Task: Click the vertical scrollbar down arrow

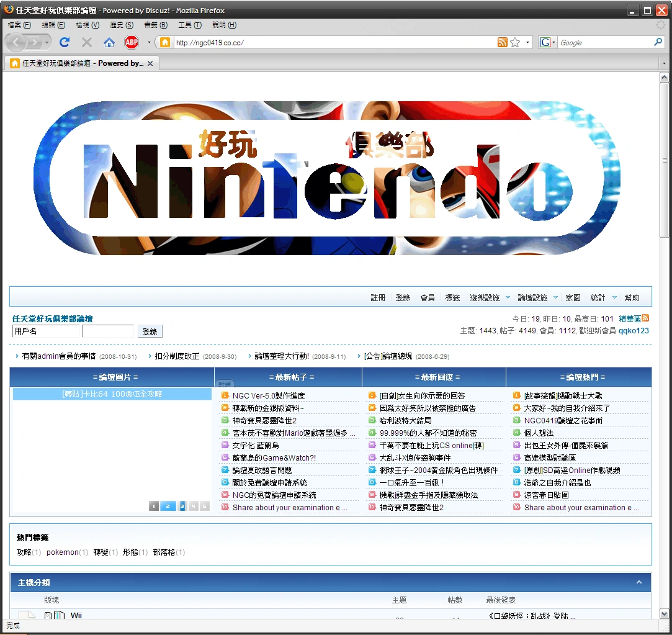Action: (x=664, y=613)
